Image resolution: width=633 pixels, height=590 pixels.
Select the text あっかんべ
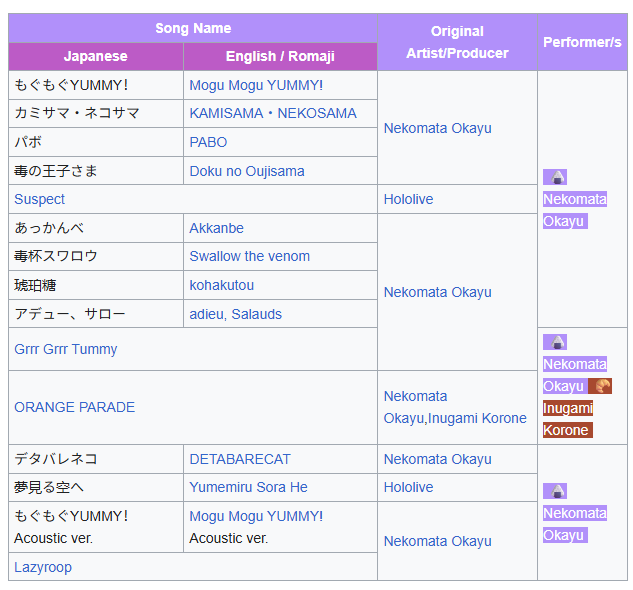[49, 228]
